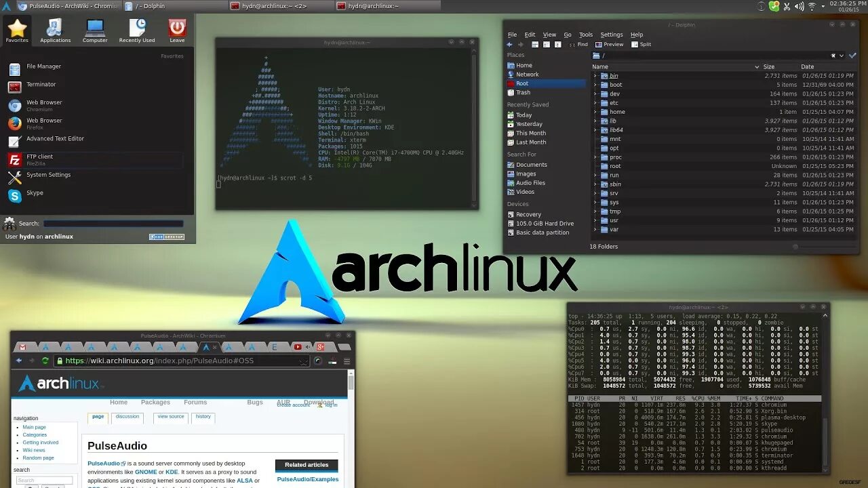Open Skype status icon in system tray

774,6
